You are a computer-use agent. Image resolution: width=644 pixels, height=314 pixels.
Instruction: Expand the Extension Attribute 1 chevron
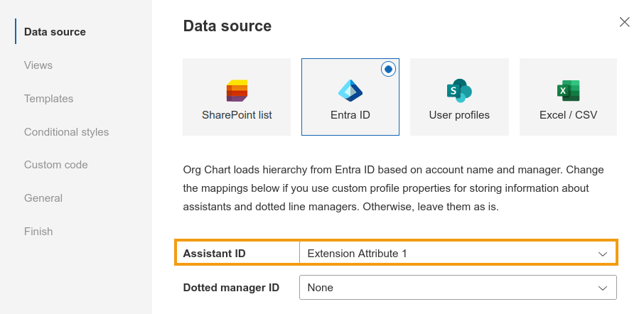603,254
